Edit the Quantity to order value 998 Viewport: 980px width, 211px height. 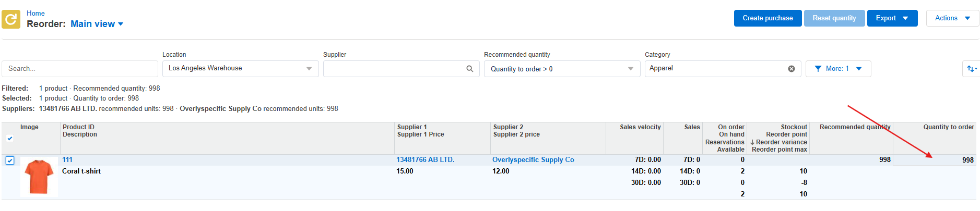pyautogui.click(x=934, y=160)
